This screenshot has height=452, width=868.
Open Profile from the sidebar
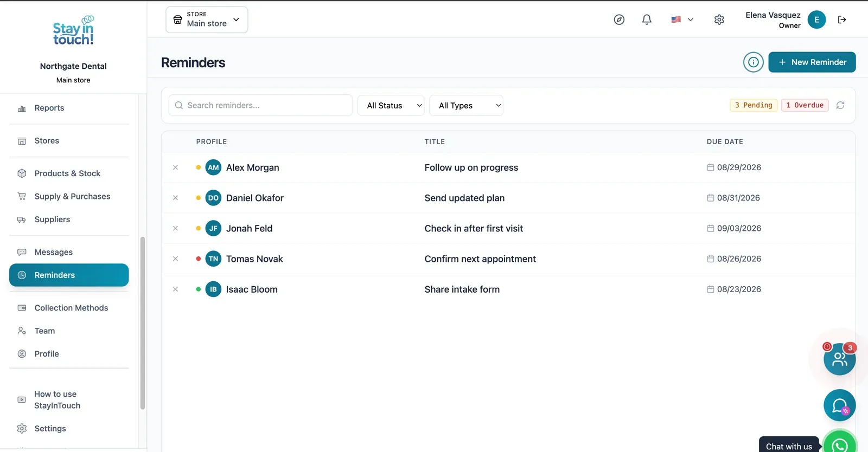click(x=69, y=354)
